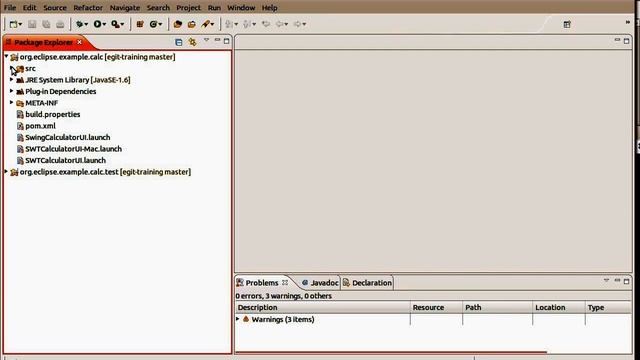
Task: Open the Package Explorer view menu triangle
Action: click(x=207, y=40)
